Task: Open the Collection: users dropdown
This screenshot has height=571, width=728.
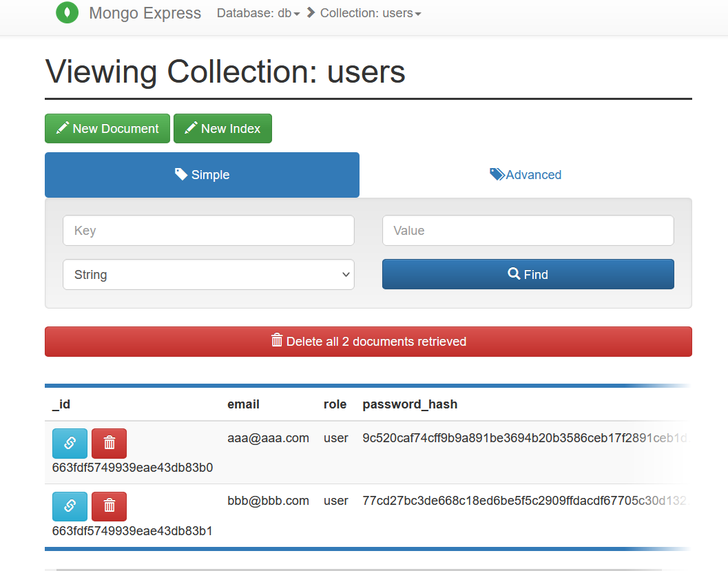Action: click(371, 13)
